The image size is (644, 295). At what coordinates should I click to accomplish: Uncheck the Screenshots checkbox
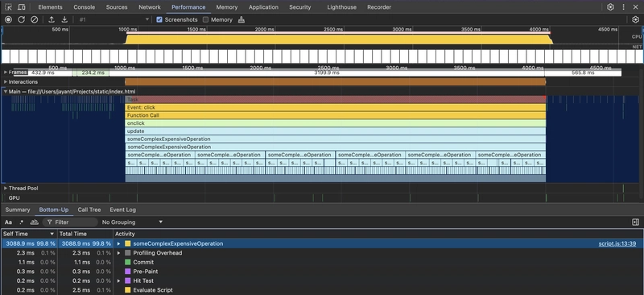(x=159, y=19)
